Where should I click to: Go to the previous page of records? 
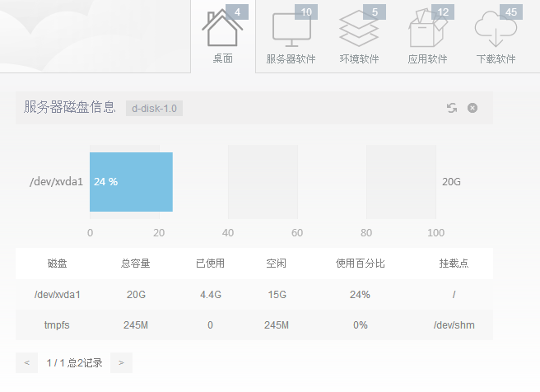(x=26, y=362)
